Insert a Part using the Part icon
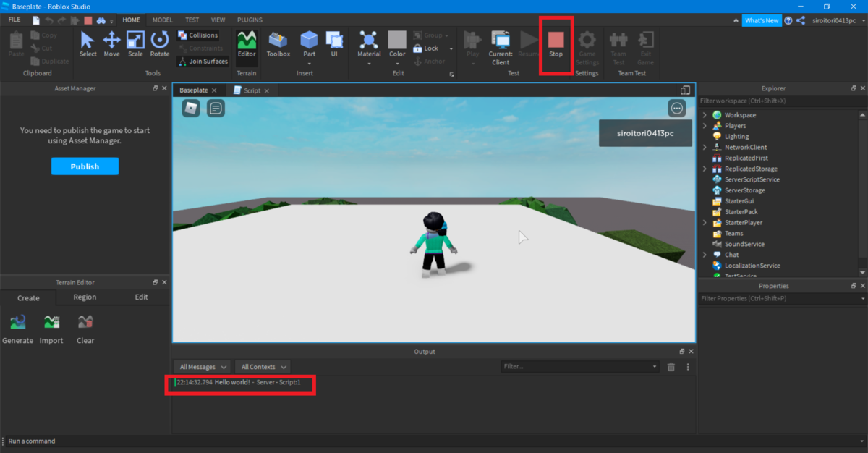 pyautogui.click(x=309, y=40)
